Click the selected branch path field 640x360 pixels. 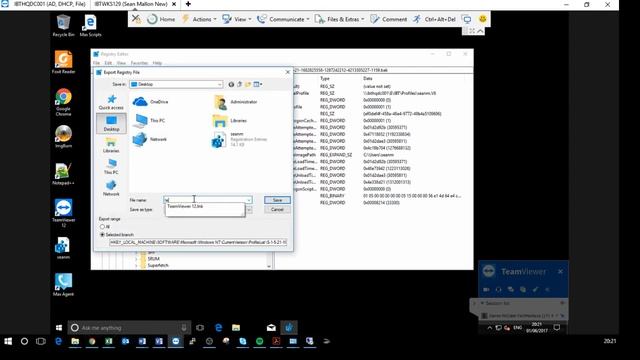pyautogui.click(x=198, y=242)
